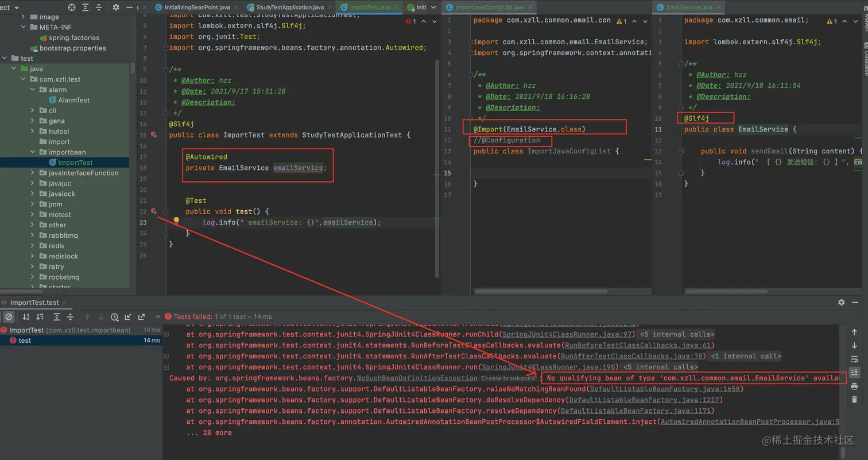Toggle sort by duration in test tree
Viewport: 868px width, 460px height.
click(40, 317)
